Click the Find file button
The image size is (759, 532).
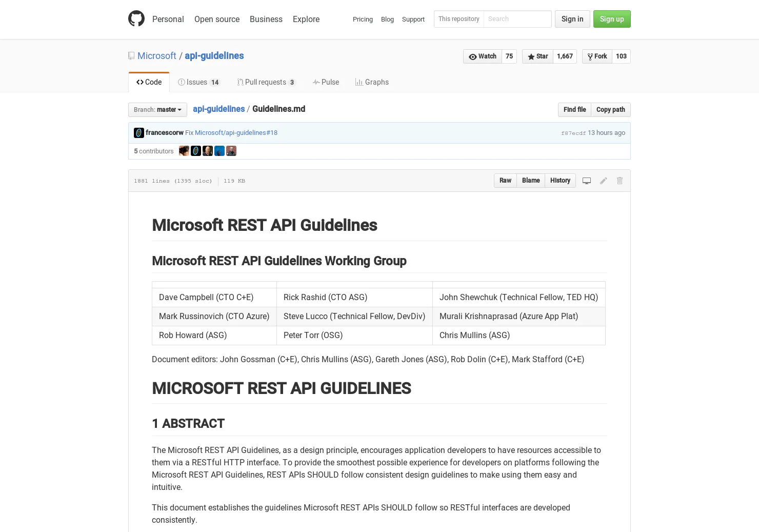(x=574, y=110)
